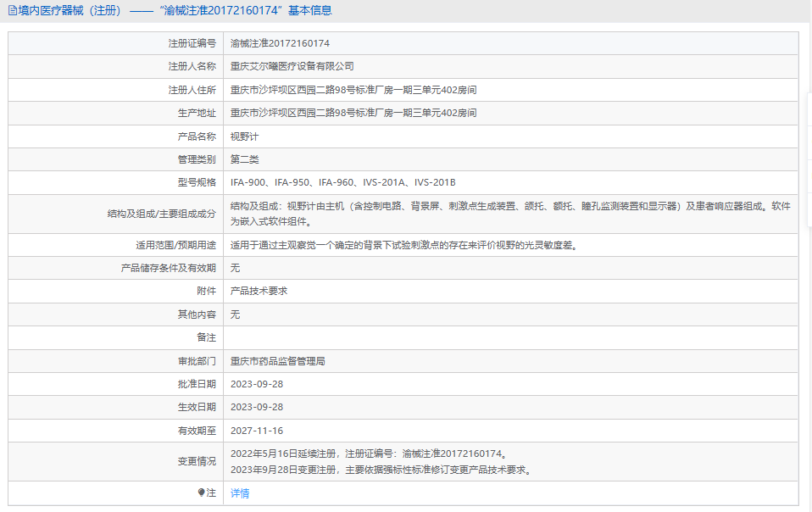Click the 批准日期 value 2023-09-28
This screenshot has width=812, height=512.
click(x=257, y=384)
